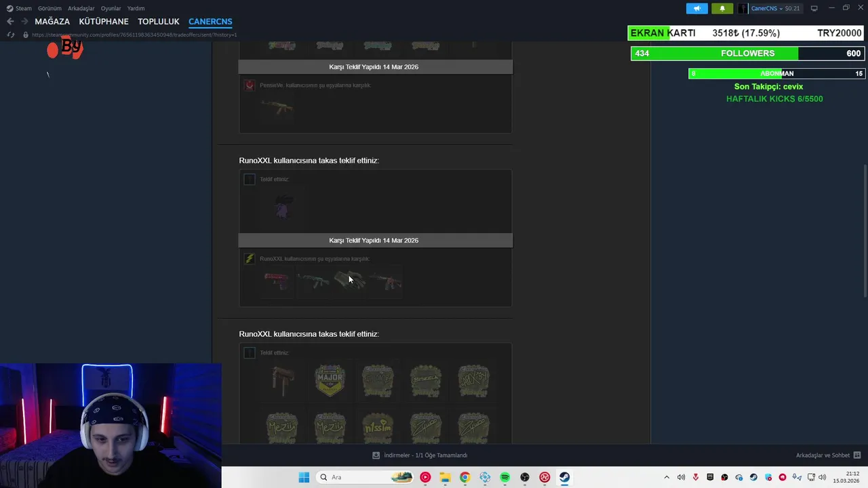Click the 'Karşı Teklif Yapıldı 14 Mar 2026' bar above PenserVe
This screenshot has width=868, height=488.
click(376, 66)
